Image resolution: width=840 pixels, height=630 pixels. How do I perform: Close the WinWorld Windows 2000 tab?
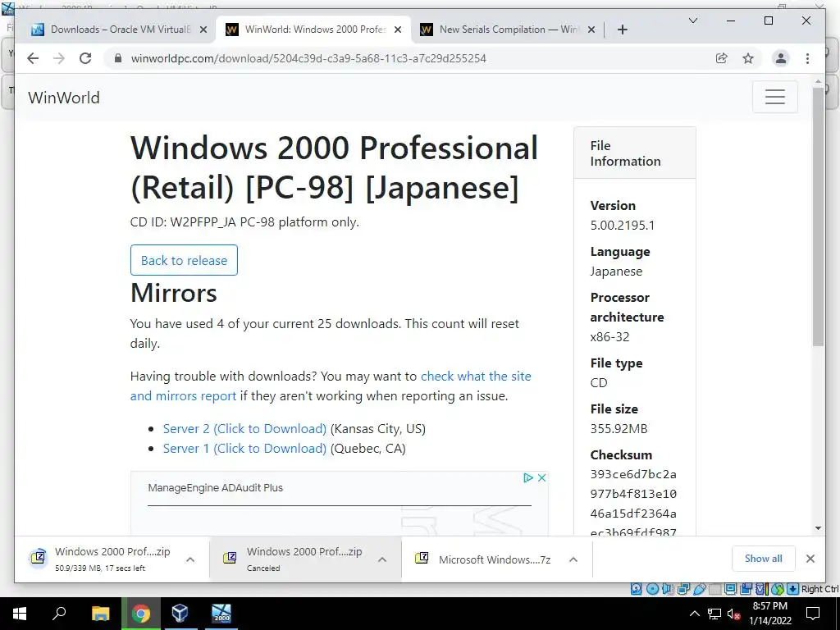click(398, 30)
